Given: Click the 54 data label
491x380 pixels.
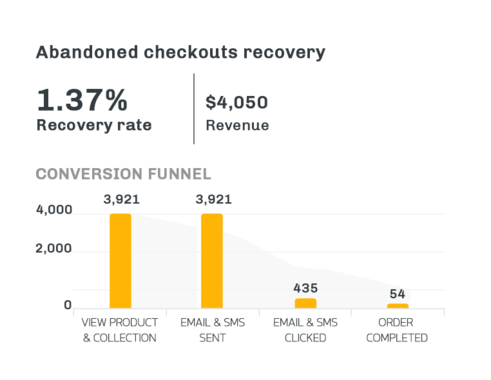Looking at the screenshot, I should point(397,294).
